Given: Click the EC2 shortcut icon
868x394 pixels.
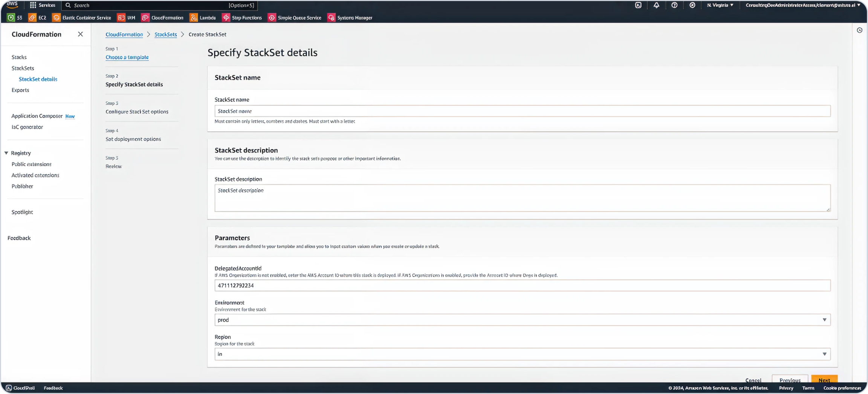Looking at the screenshot, I should (32, 18).
